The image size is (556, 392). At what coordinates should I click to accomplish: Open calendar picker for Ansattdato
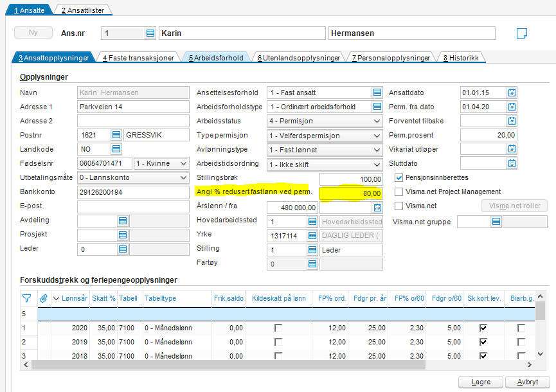click(x=512, y=93)
